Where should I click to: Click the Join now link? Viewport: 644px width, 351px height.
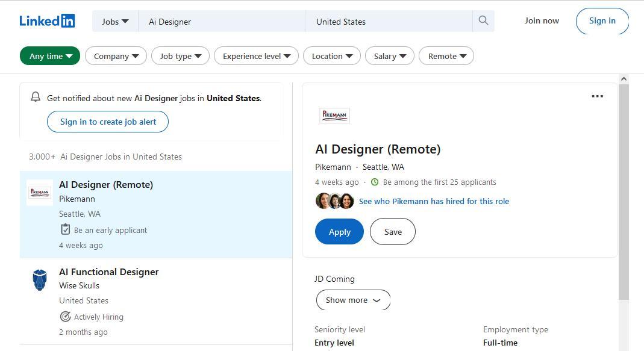tap(542, 20)
